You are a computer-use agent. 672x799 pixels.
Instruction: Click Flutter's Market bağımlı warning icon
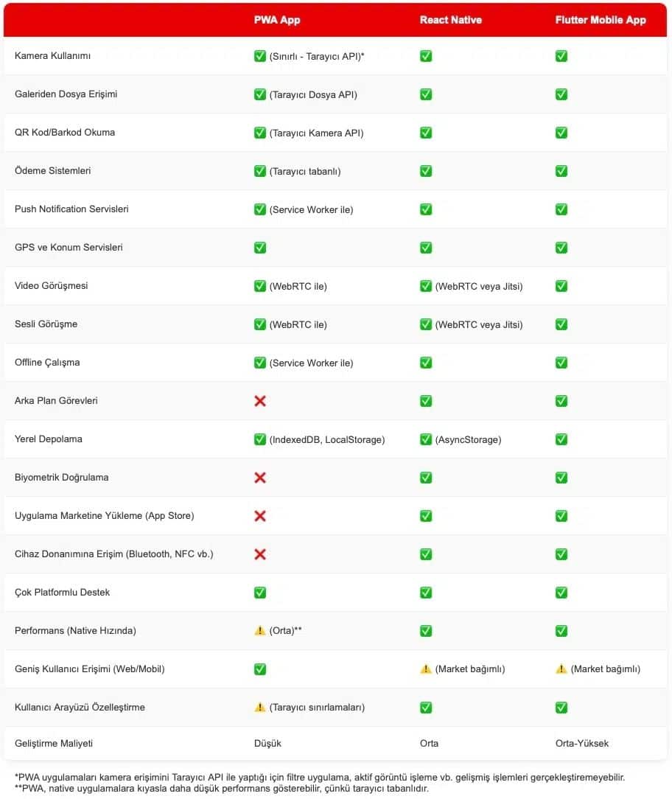click(561, 669)
